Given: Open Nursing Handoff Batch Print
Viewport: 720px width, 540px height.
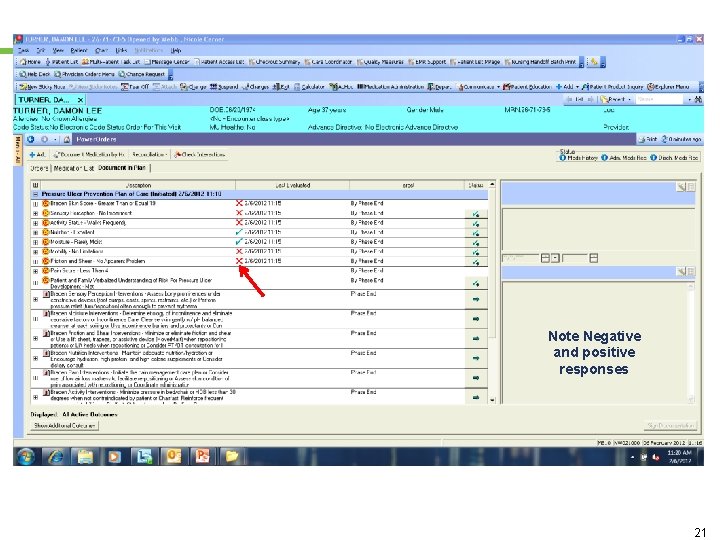Looking at the screenshot, I should (x=540, y=62).
